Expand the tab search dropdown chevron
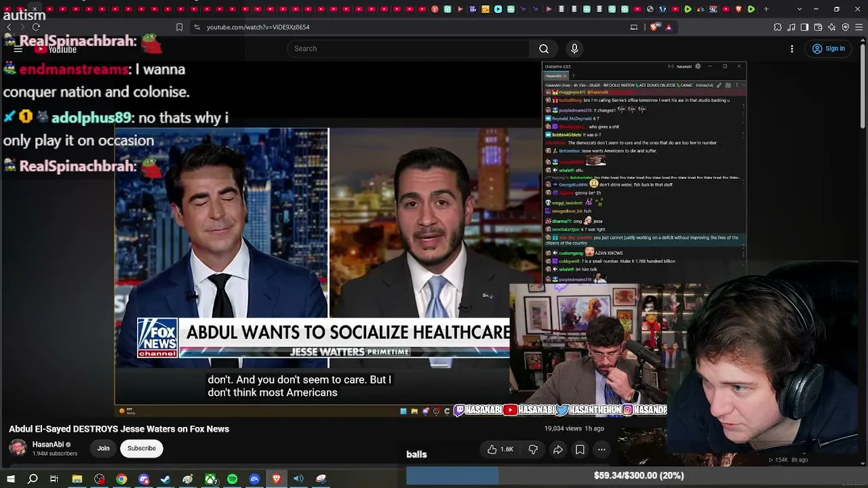This screenshot has height=488, width=868. (800, 9)
